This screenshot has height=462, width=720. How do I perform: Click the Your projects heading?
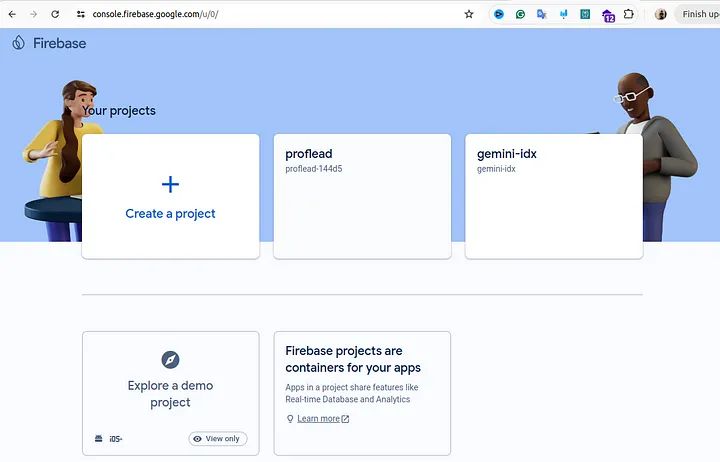119,111
